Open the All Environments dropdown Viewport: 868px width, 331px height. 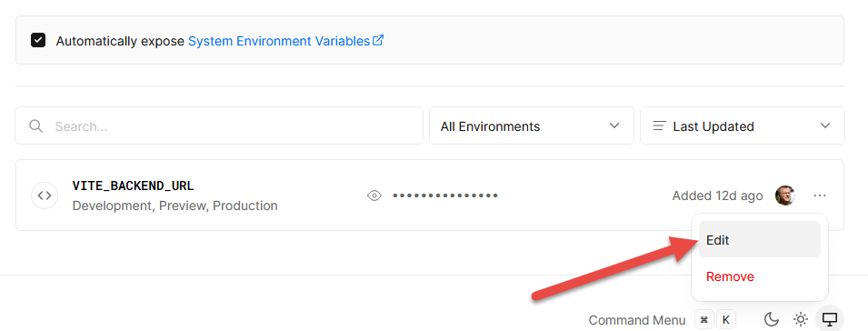click(x=532, y=125)
